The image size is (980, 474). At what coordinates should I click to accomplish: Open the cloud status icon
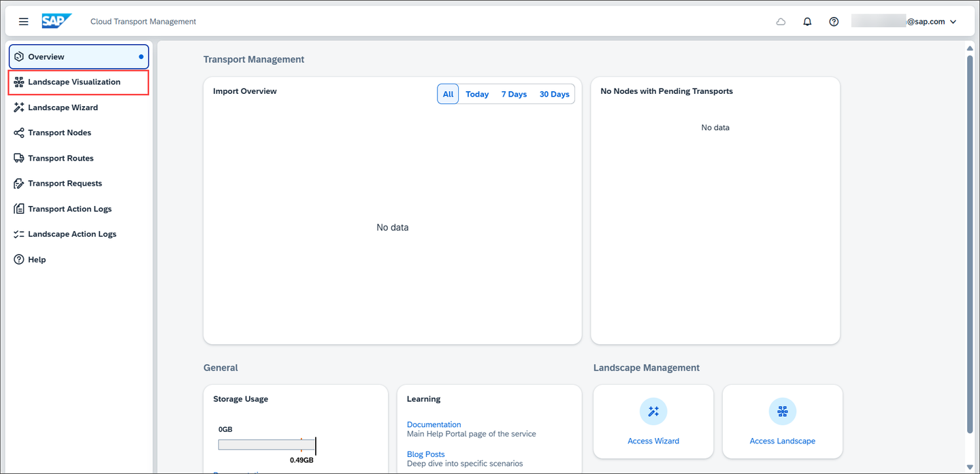pos(781,22)
